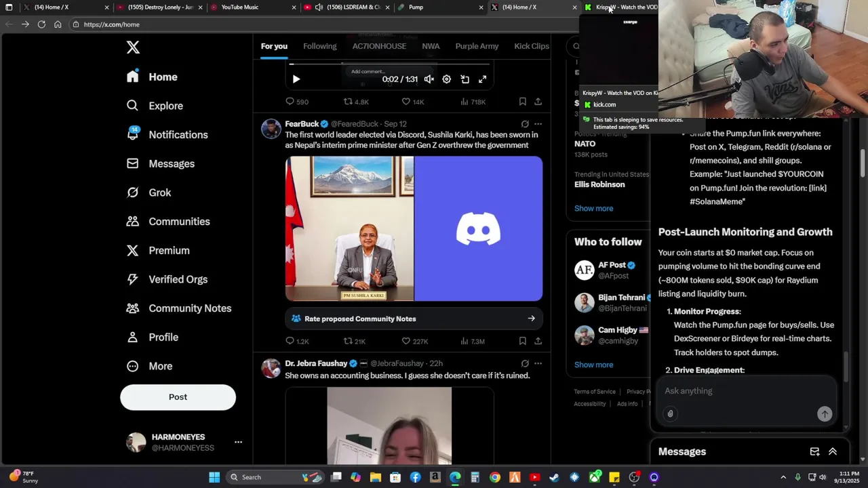This screenshot has width=868, height=488.
Task: Expand the video to fullscreen
Action: pos(482,79)
